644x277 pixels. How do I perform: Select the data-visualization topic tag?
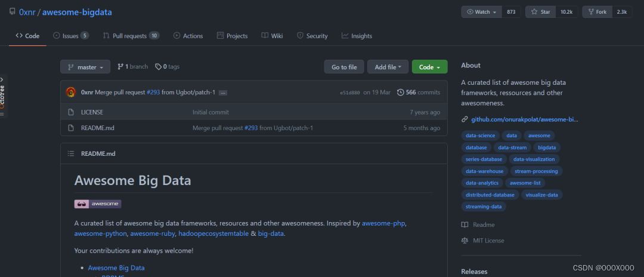click(534, 159)
